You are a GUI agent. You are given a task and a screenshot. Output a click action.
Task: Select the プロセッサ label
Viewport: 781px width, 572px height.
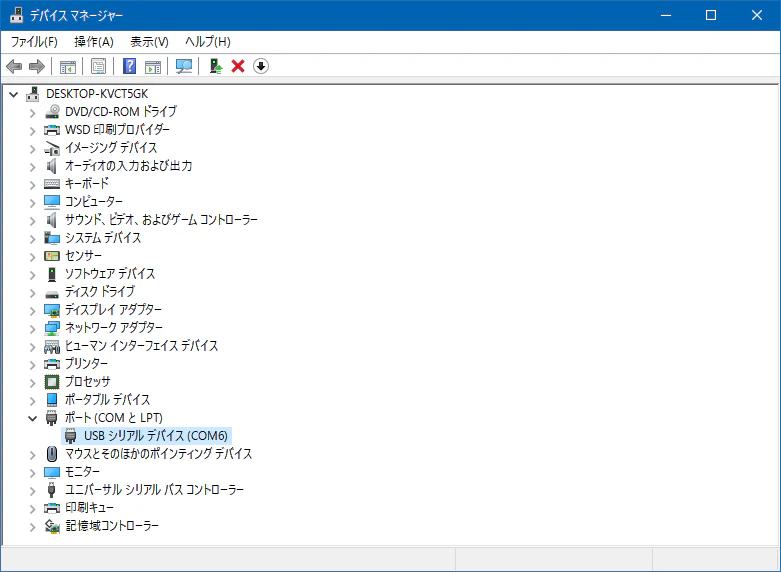(x=88, y=382)
